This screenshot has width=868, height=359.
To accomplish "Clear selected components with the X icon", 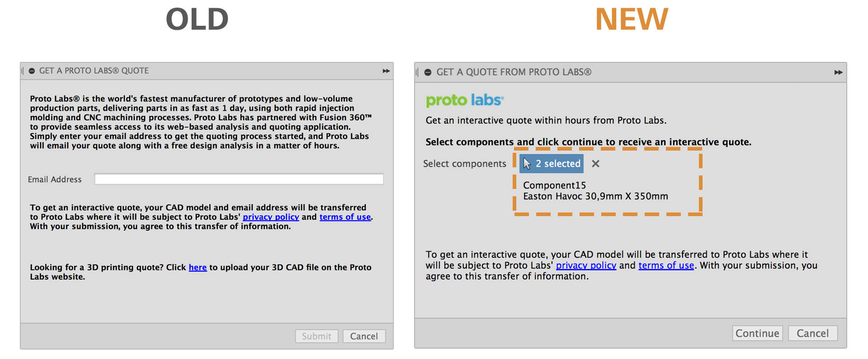I will point(595,164).
